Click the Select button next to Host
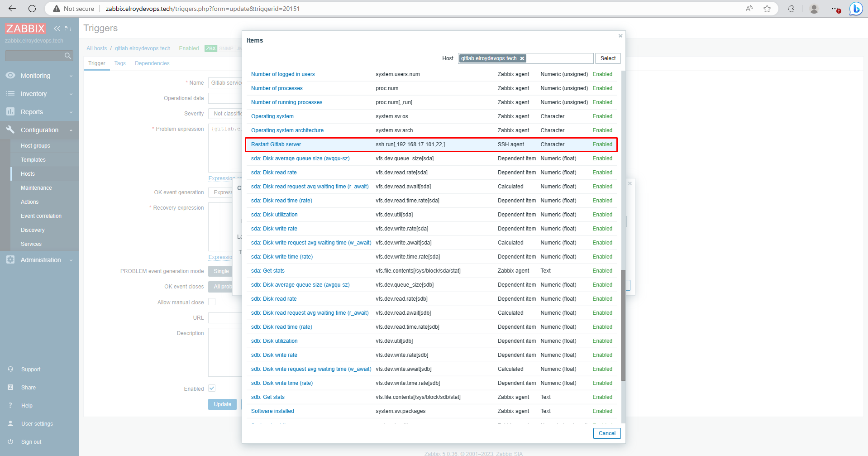Screen dimensions: 868x456 (608, 58)
